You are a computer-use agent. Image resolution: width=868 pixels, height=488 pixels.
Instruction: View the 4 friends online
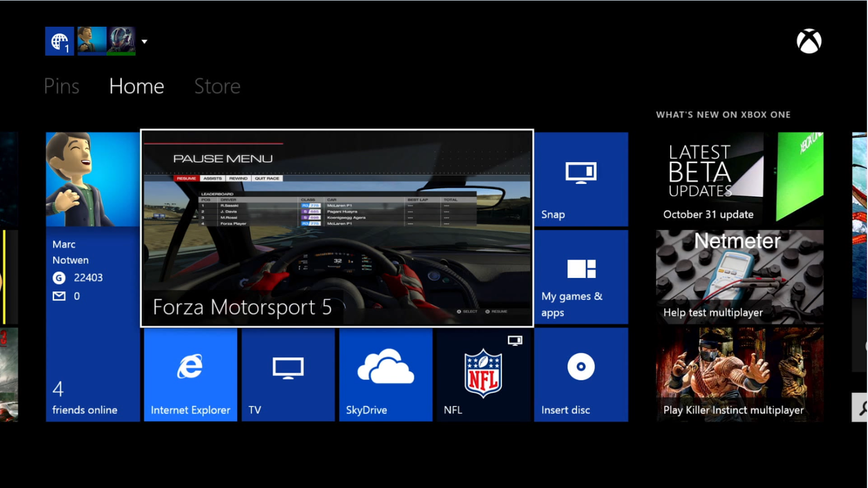(85, 398)
